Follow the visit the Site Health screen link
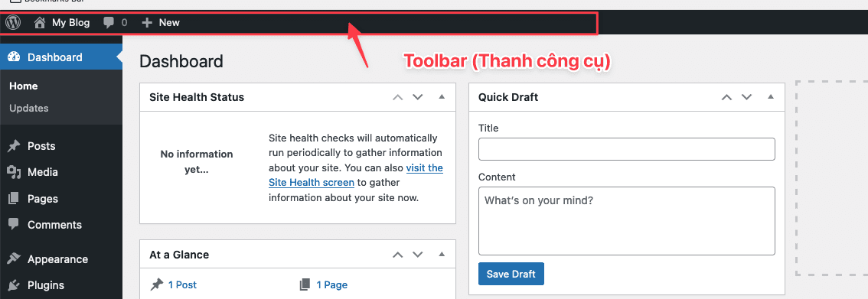 click(356, 175)
